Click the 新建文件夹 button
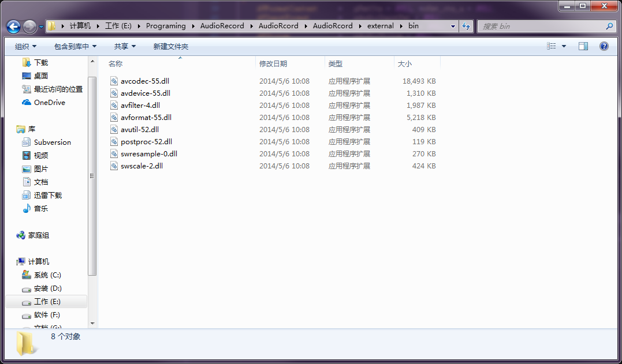The width and height of the screenshot is (622, 364). point(170,46)
